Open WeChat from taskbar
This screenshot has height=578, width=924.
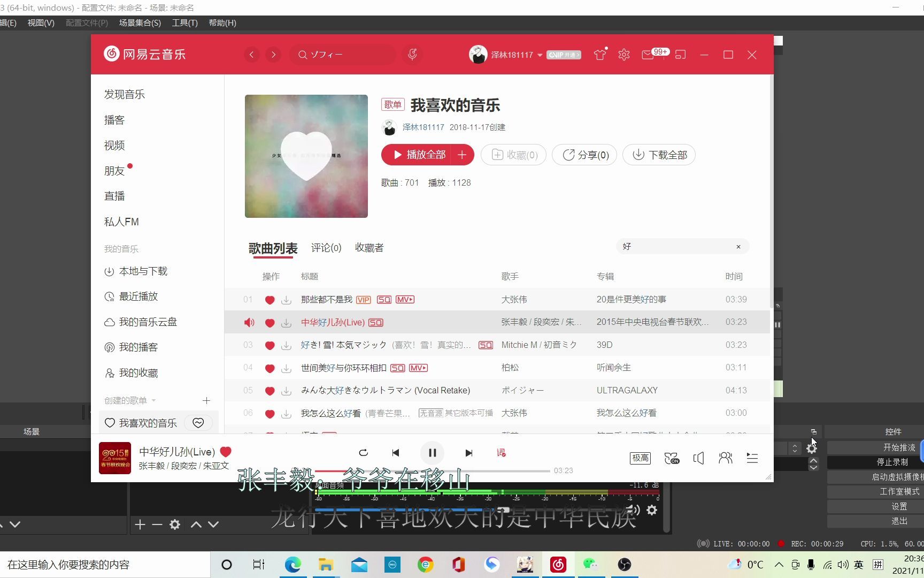tap(590, 565)
